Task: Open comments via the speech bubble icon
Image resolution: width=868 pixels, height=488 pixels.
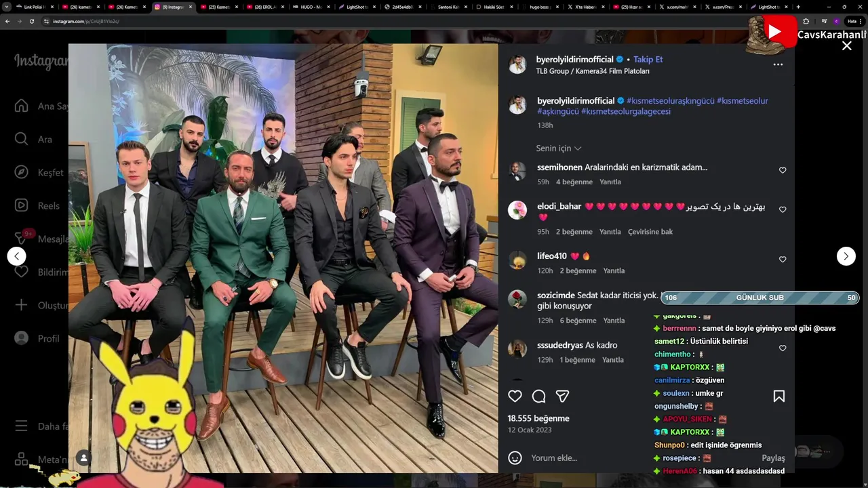Action: 539,396
